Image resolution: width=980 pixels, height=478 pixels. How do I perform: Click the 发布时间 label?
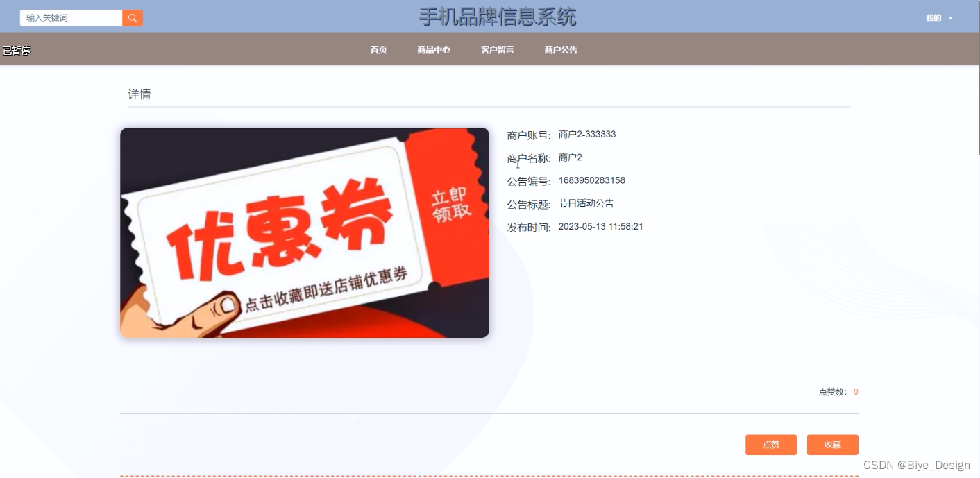pyautogui.click(x=529, y=228)
